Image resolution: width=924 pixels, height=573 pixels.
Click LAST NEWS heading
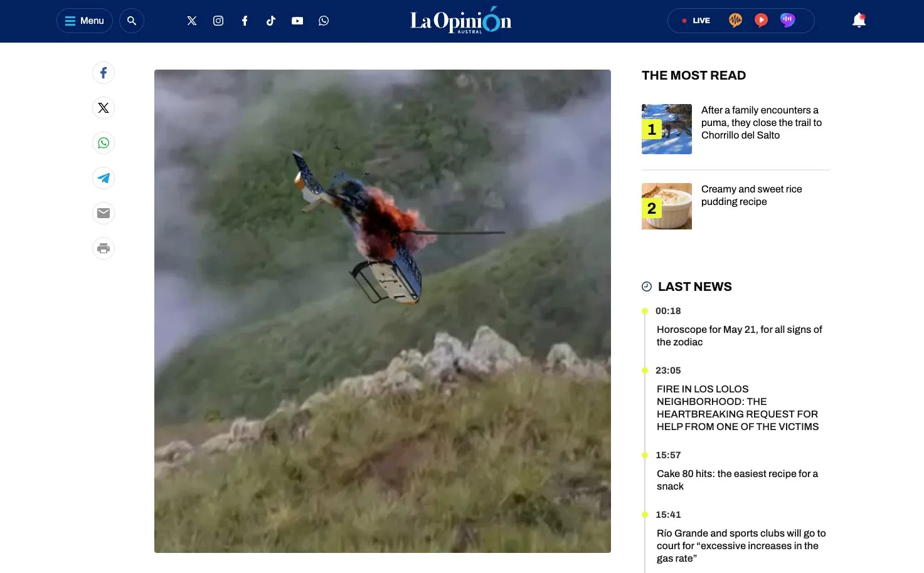[x=695, y=286]
